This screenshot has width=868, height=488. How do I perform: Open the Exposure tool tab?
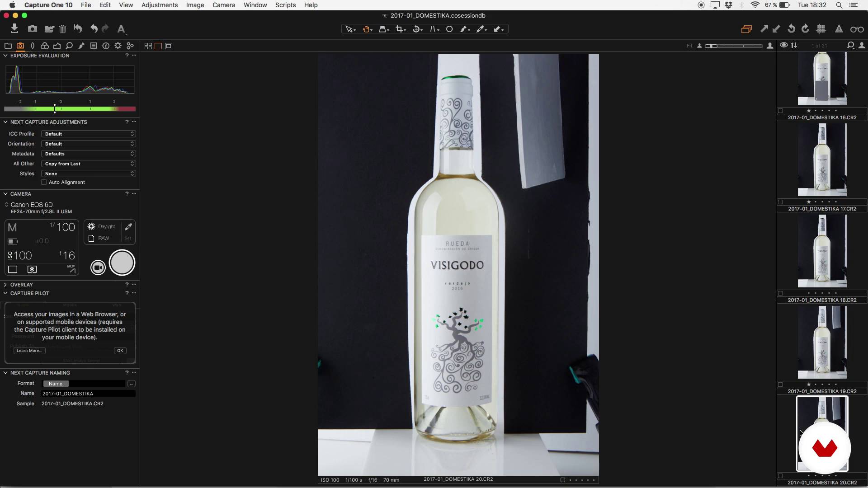pyautogui.click(x=57, y=46)
